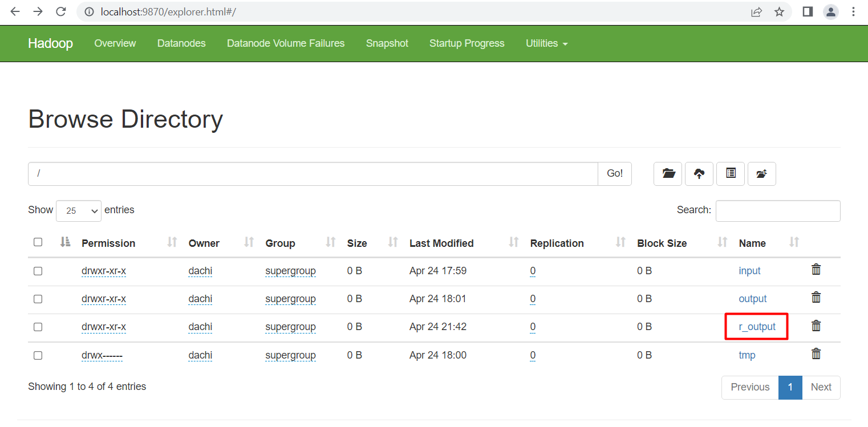Click the upload files icon
The width and height of the screenshot is (868, 427).
pos(699,174)
